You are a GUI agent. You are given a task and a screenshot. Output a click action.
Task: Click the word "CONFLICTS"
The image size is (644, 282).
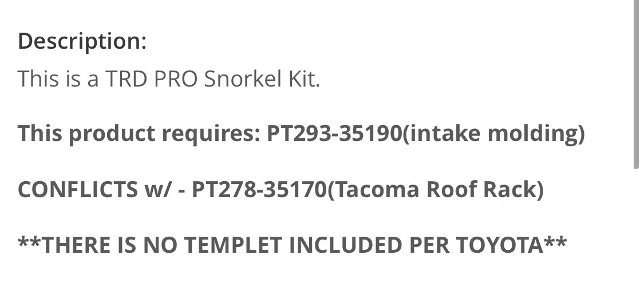tap(78, 189)
